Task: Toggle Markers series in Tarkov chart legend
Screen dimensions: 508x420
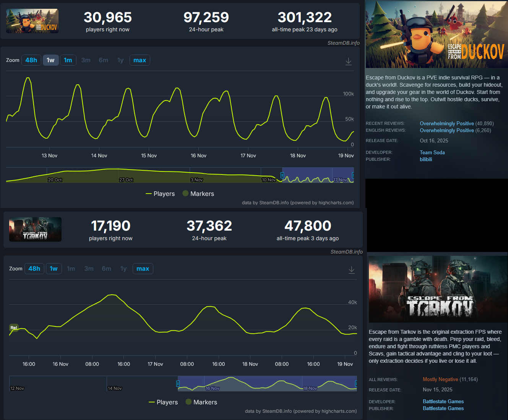Action: [201, 402]
